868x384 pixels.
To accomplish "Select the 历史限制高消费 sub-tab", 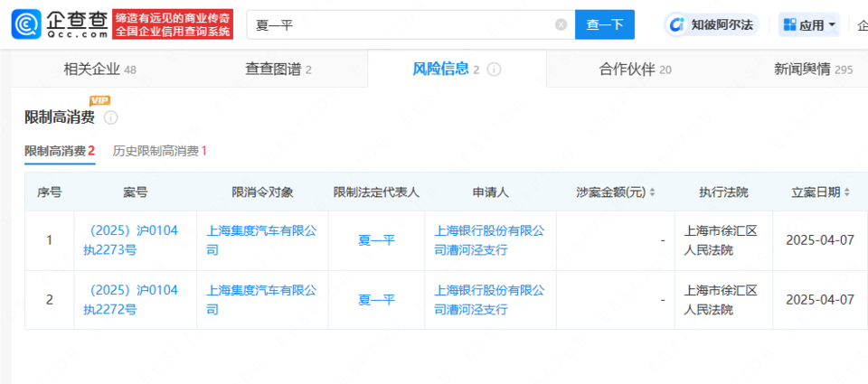I will tap(160, 151).
